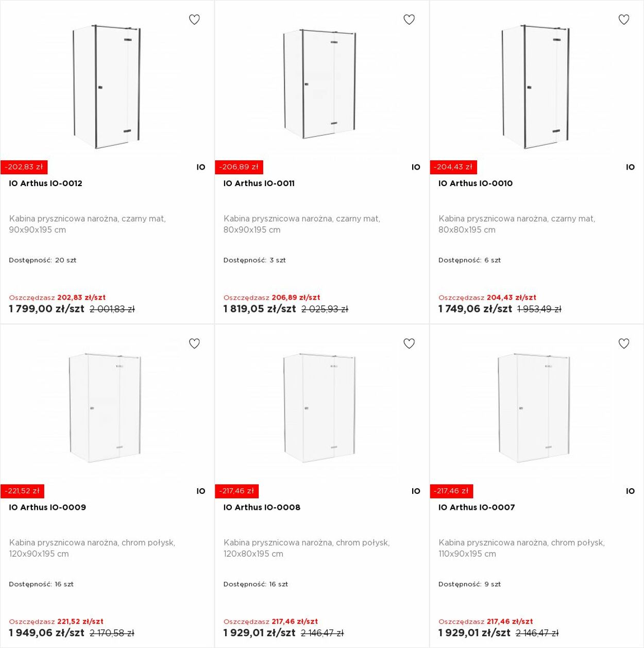Open the 110x90x195 cm chrome cabin description
Image resolution: width=644 pixels, height=648 pixels.
(x=521, y=549)
